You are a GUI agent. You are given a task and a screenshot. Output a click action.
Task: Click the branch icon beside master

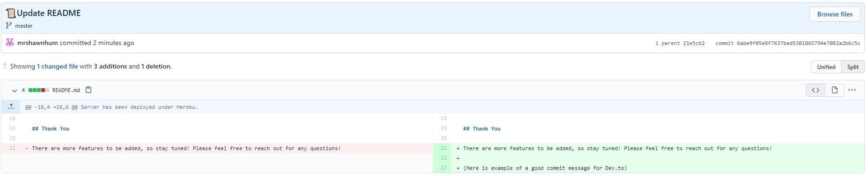coord(8,25)
